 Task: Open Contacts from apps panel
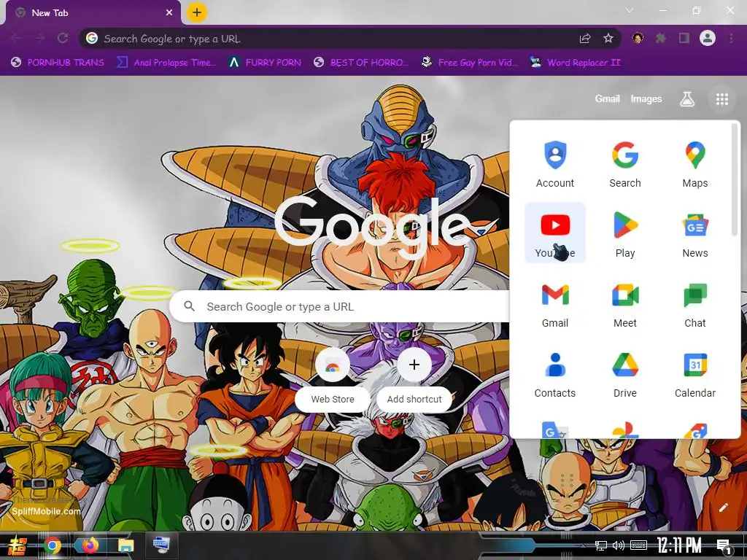(555, 373)
